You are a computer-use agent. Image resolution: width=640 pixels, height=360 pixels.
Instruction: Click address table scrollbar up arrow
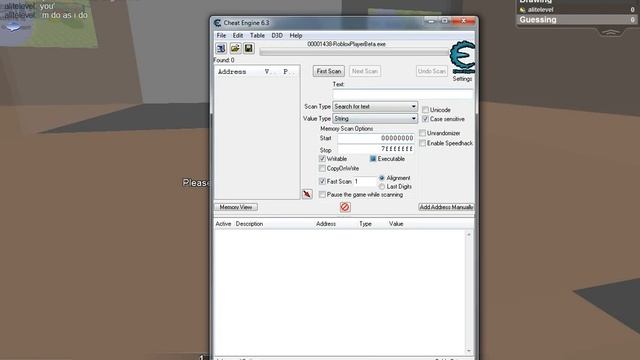[469, 235]
